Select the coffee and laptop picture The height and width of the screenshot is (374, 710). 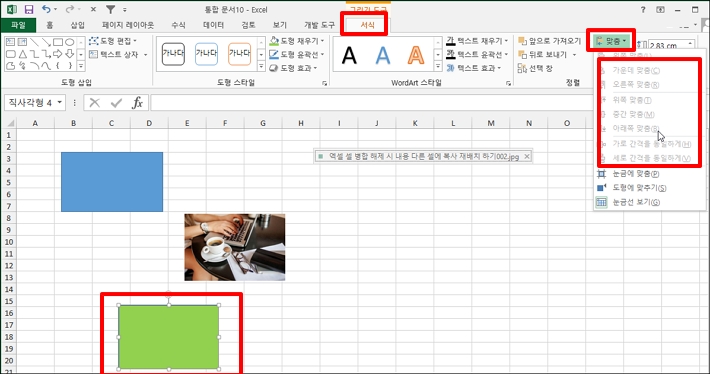235,247
